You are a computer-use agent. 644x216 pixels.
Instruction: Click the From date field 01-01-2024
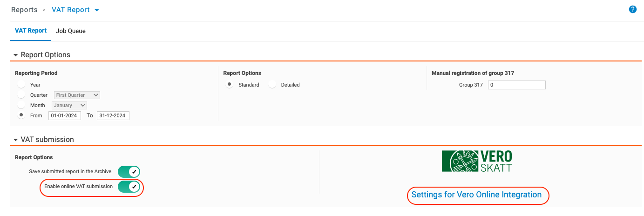point(65,115)
